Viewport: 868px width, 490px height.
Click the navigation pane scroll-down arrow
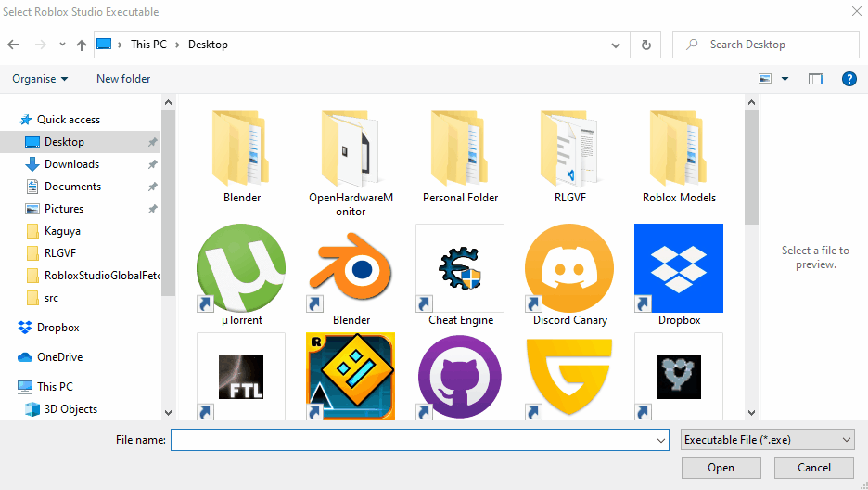(168, 412)
